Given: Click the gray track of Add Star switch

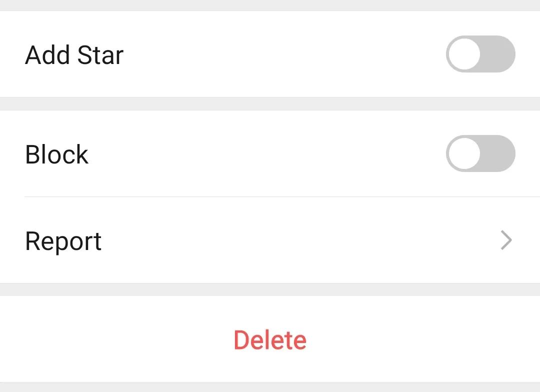Looking at the screenshot, I should (x=497, y=54).
